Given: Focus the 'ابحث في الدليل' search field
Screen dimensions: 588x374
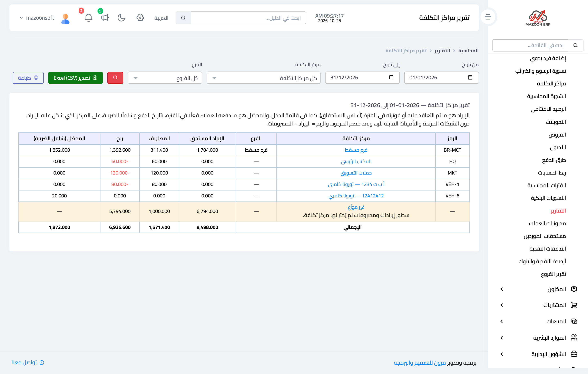Looking at the screenshot, I should pyautogui.click(x=248, y=18).
